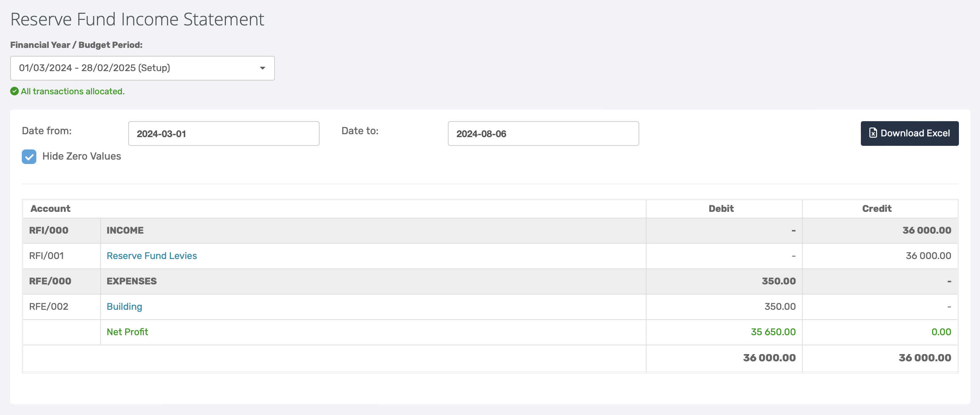This screenshot has height=415, width=980.
Task: Click the Date from input field
Action: [223, 133]
